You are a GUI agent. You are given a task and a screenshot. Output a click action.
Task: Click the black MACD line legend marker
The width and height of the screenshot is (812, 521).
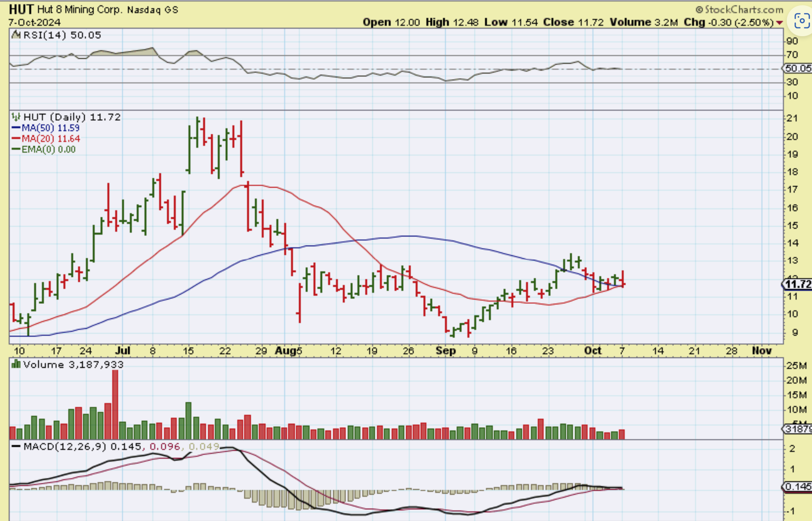16,447
